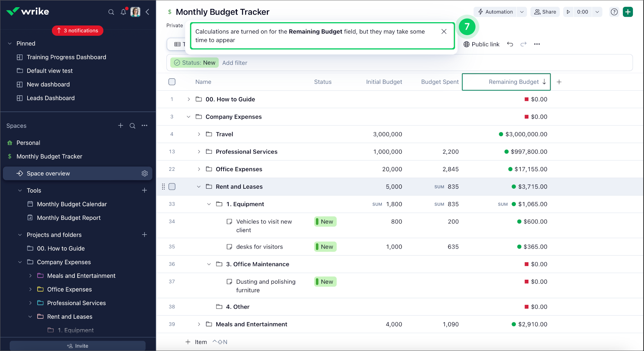Open the more options ellipsis menu
Image resolution: width=644 pixels, height=351 pixels.
537,44
